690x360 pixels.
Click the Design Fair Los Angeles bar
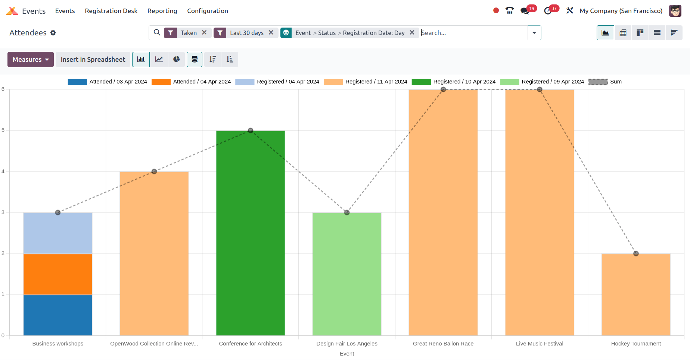[x=347, y=274]
